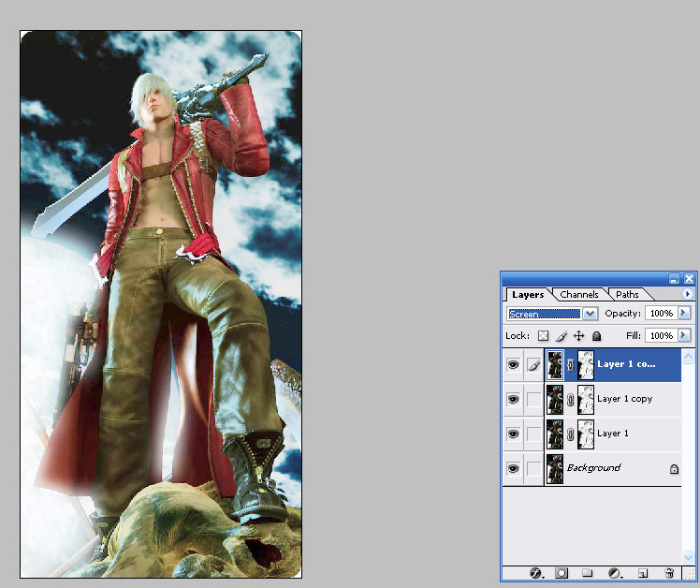Image resolution: width=700 pixels, height=588 pixels.
Task: Click the Add layer mask icon
Action: (x=561, y=572)
